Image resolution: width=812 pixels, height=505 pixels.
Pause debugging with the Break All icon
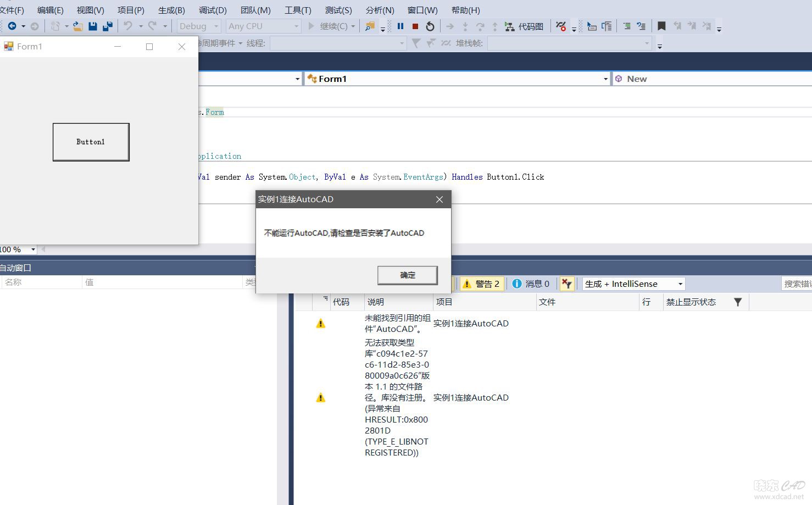pyautogui.click(x=401, y=26)
